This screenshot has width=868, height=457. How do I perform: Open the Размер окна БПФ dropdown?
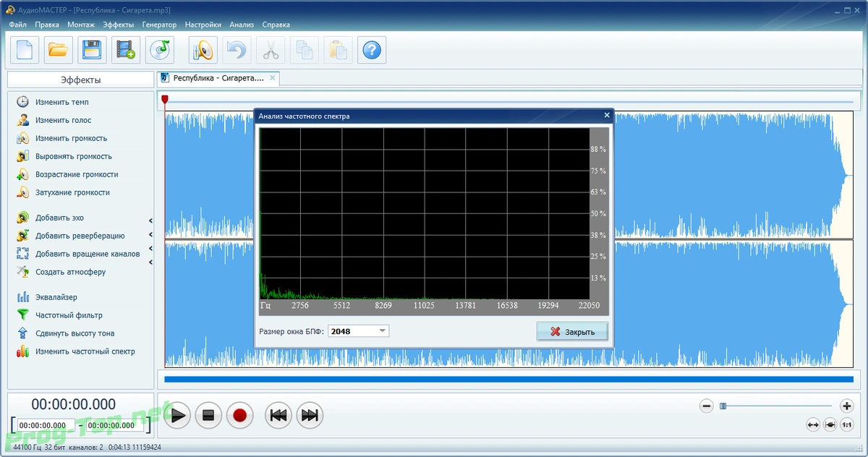pyautogui.click(x=359, y=331)
